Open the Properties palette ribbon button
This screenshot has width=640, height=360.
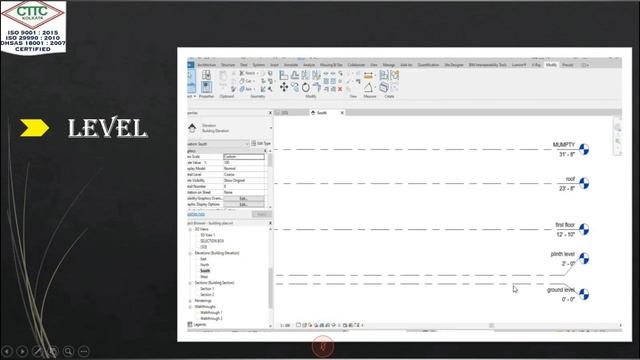click(x=206, y=87)
